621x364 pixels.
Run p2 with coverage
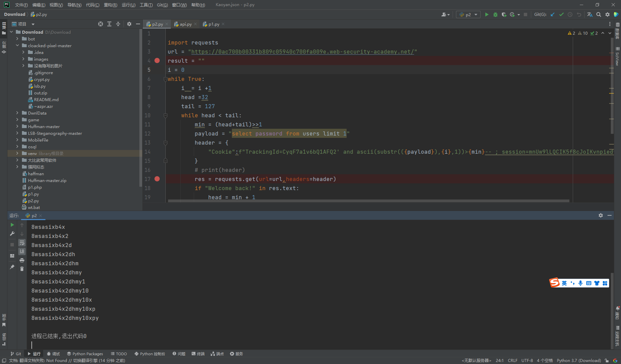tap(504, 14)
